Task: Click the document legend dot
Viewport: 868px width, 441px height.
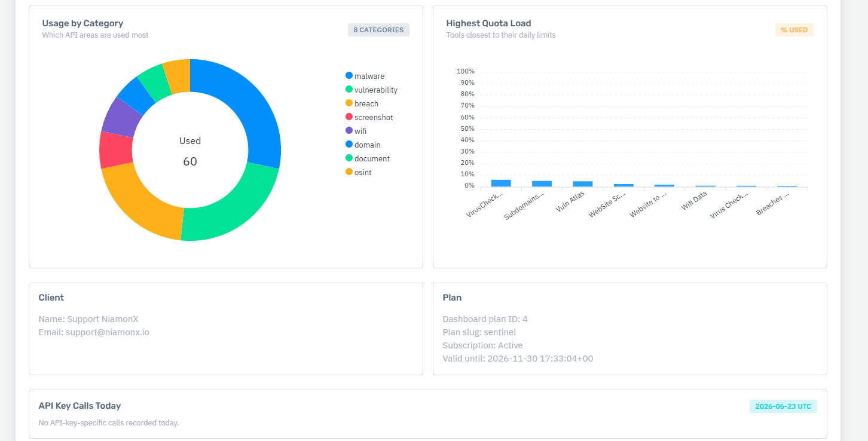Action: point(349,158)
